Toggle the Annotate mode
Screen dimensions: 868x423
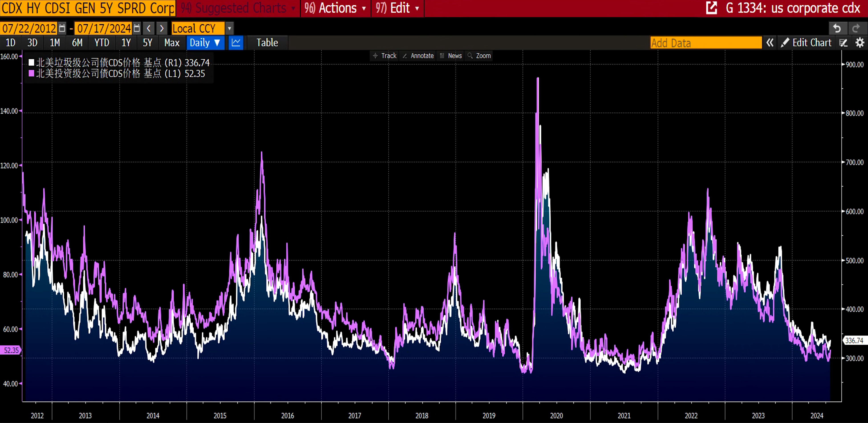click(x=418, y=56)
